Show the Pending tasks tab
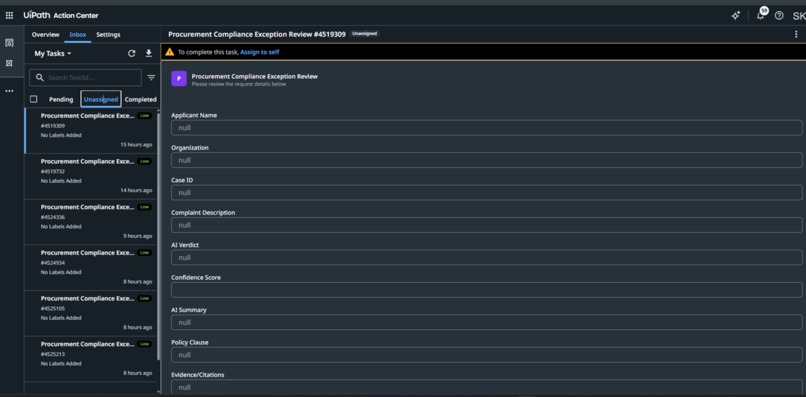The height and width of the screenshot is (397, 806). tap(61, 99)
